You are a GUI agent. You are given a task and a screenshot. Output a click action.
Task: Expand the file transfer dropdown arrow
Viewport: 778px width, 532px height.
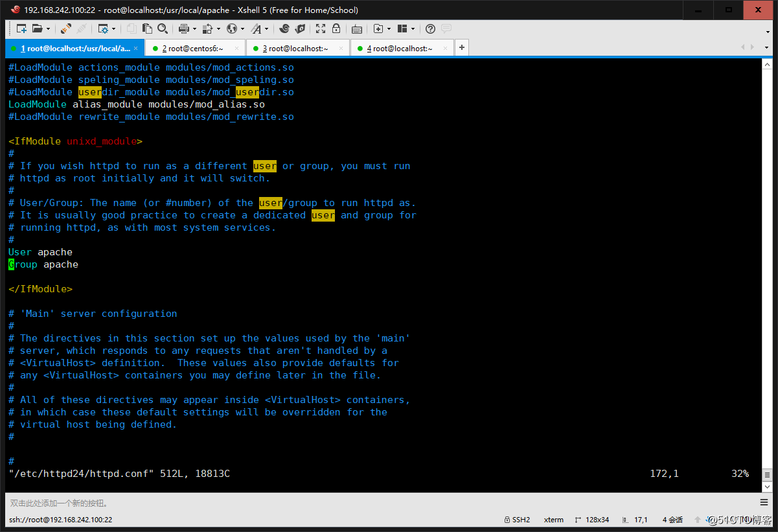[219, 29]
